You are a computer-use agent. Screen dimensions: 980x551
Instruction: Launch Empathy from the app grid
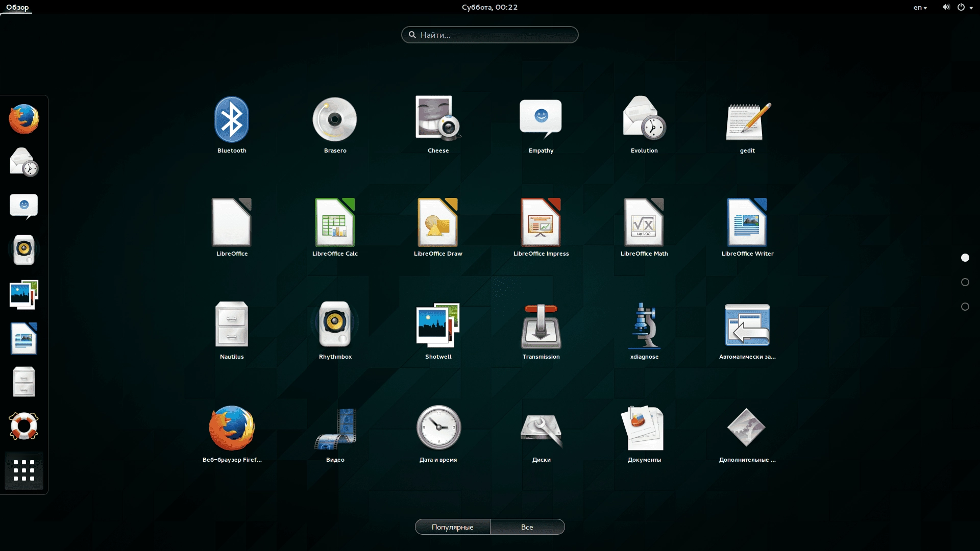541,119
